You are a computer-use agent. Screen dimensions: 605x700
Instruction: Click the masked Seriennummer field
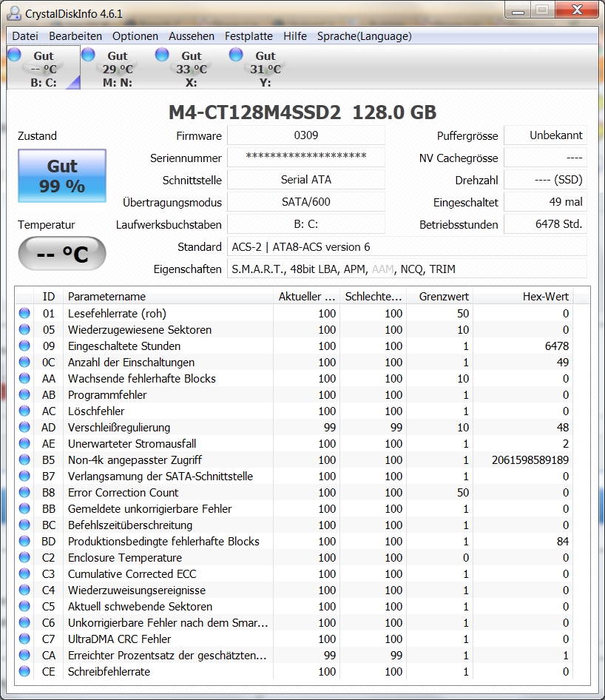coord(306,158)
